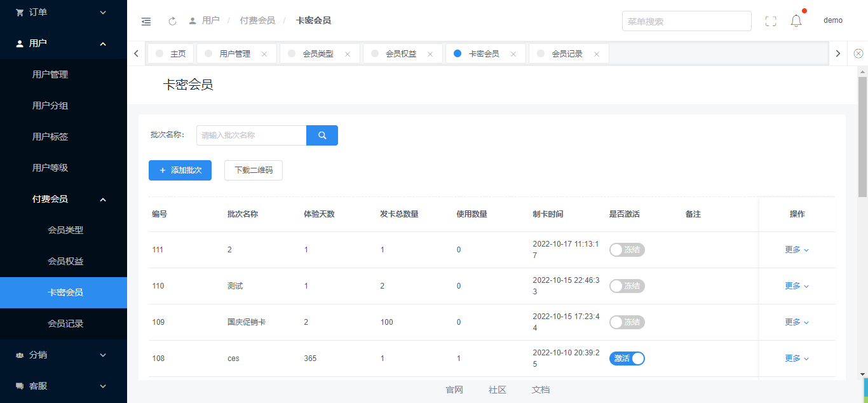The image size is (868, 403).
Task: Open notifications with the bell icon
Action: pos(796,21)
